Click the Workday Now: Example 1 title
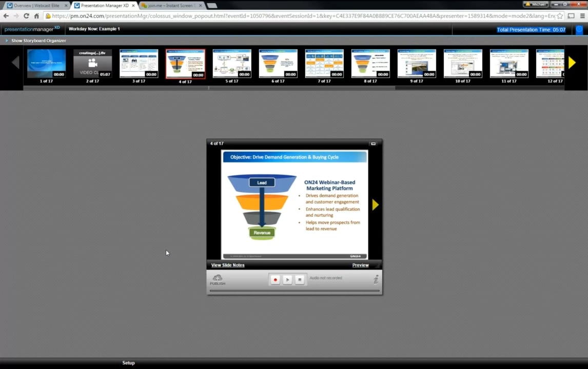Screen dimensions: 588x369 (94, 29)
